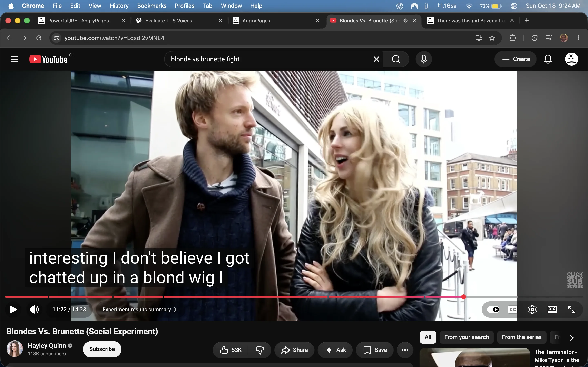Select the From your search chip
The image size is (588, 367).
pyautogui.click(x=467, y=337)
